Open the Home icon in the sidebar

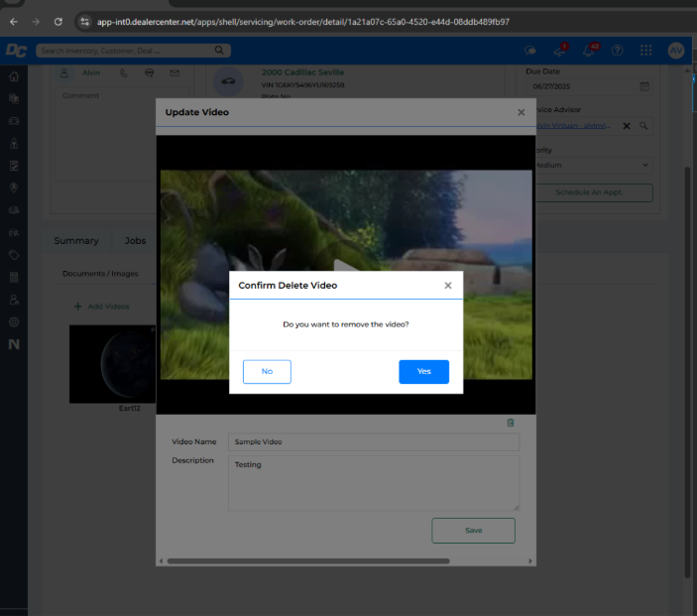click(x=14, y=76)
